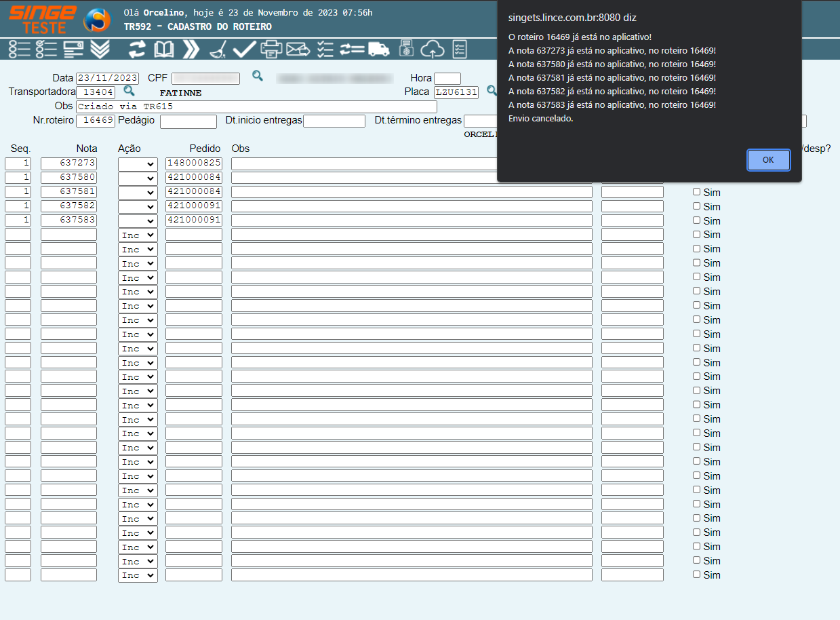Click the 'singets.lince.com.br:8080 diz' dialog title
The width and height of the screenshot is (840, 620).
click(x=572, y=18)
